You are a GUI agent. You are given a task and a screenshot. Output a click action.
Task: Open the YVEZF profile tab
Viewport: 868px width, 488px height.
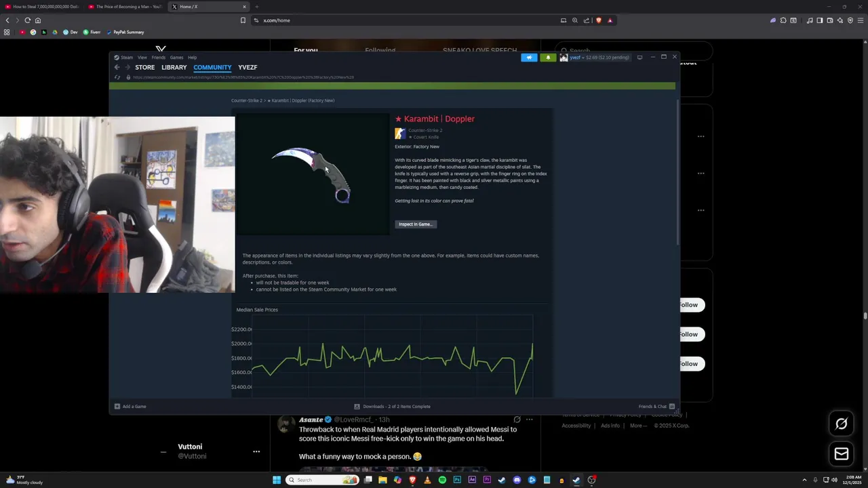click(248, 67)
